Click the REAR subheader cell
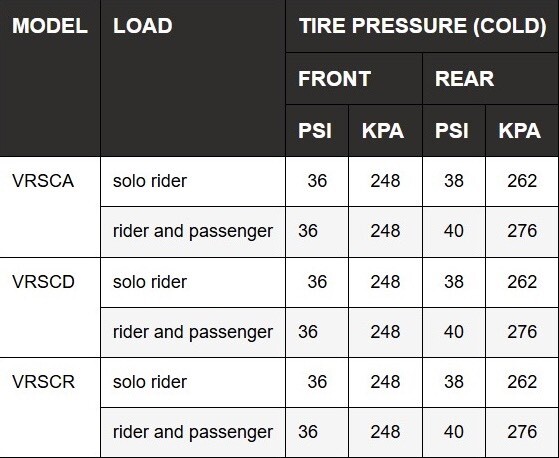The image size is (559, 458). point(491,79)
